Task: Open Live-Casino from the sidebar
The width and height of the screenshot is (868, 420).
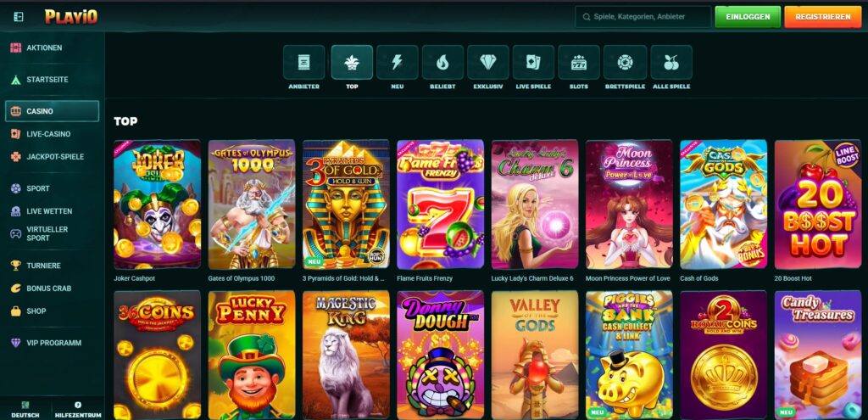Action: tap(52, 134)
